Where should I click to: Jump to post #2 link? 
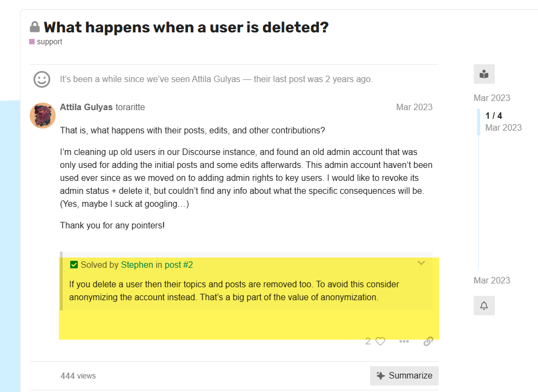(179, 265)
